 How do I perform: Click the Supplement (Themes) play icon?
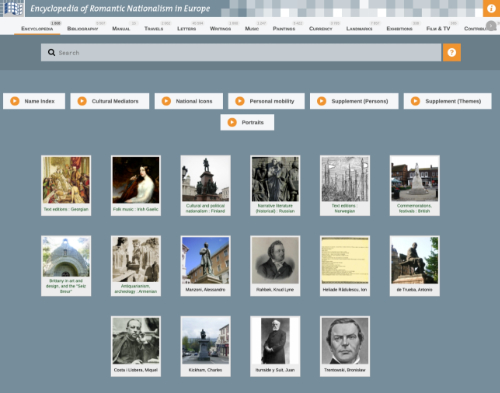pyautogui.click(x=415, y=101)
